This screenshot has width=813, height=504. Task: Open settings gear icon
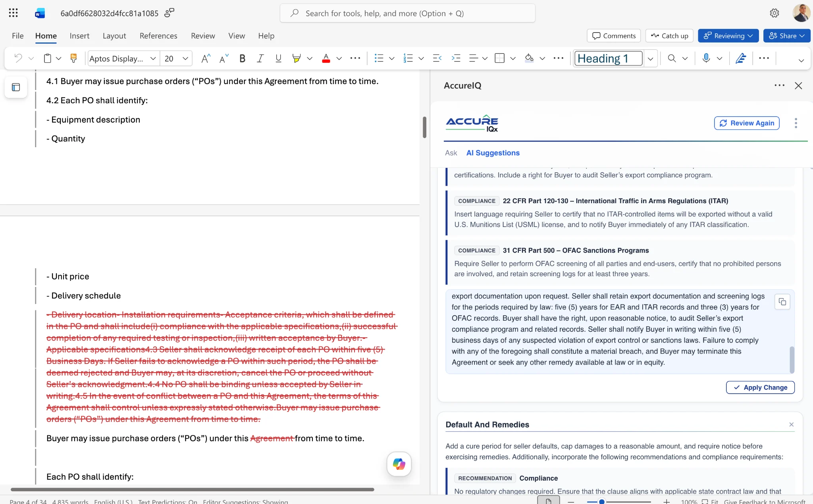(774, 13)
